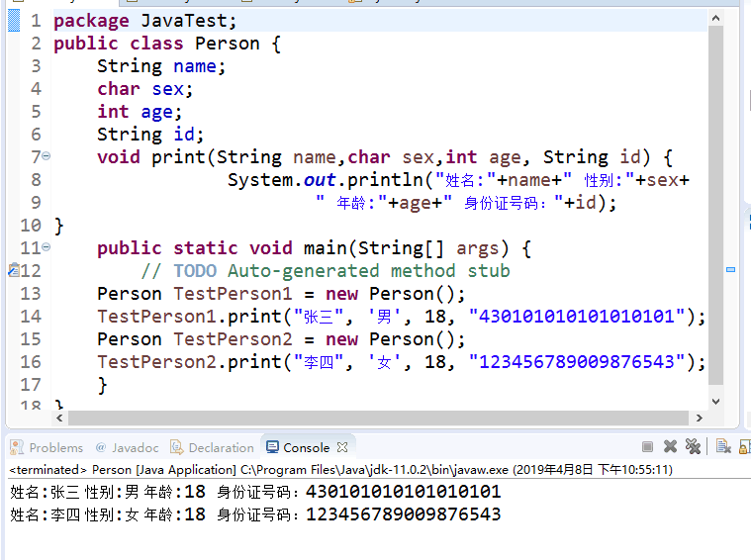Collapse the print method fold at line 7
751x560 pixels.
coord(46,155)
